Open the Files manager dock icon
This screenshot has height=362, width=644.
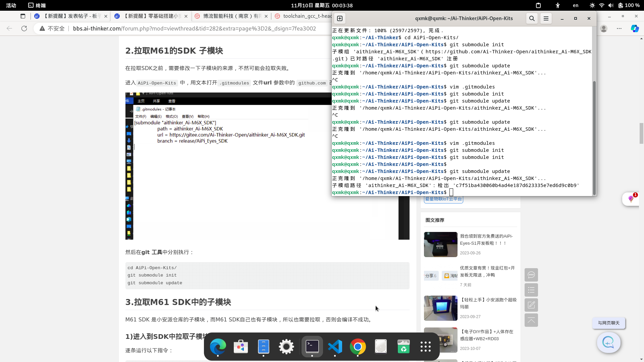click(264, 347)
